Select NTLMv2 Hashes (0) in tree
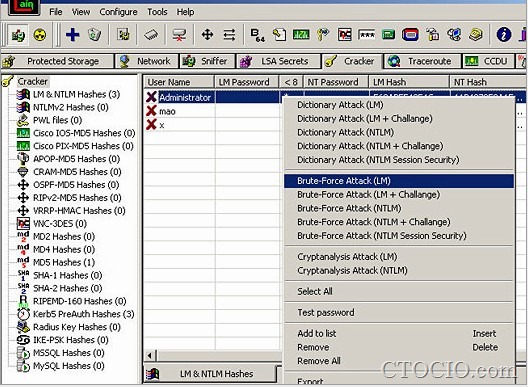Image resolution: width=528 pixels, height=387 pixels. click(71, 107)
